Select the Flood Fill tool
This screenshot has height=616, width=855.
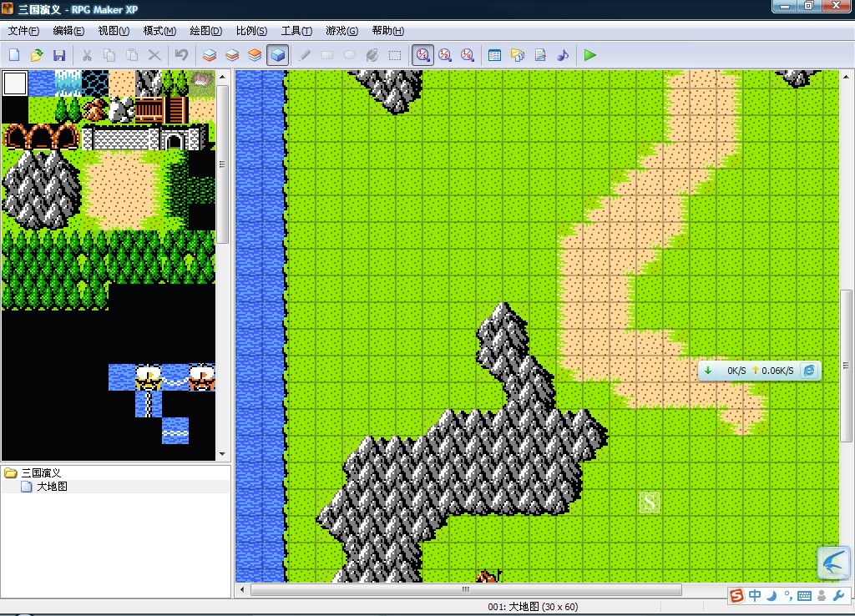click(372, 55)
